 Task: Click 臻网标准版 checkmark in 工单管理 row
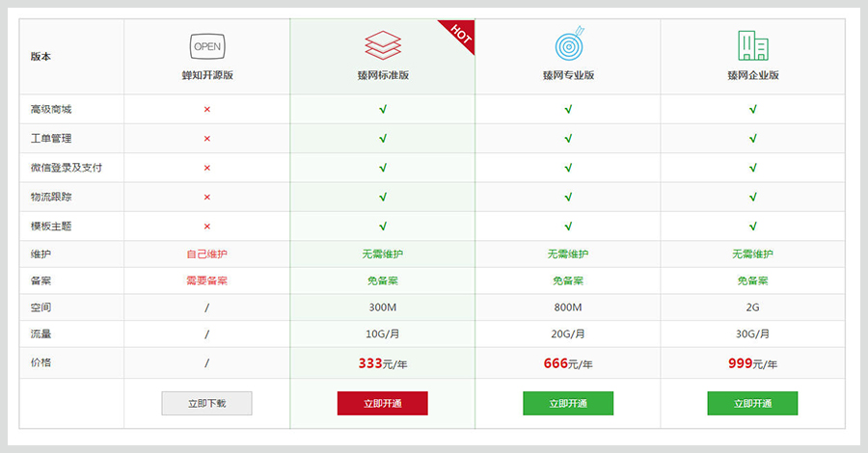click(383, 139)
